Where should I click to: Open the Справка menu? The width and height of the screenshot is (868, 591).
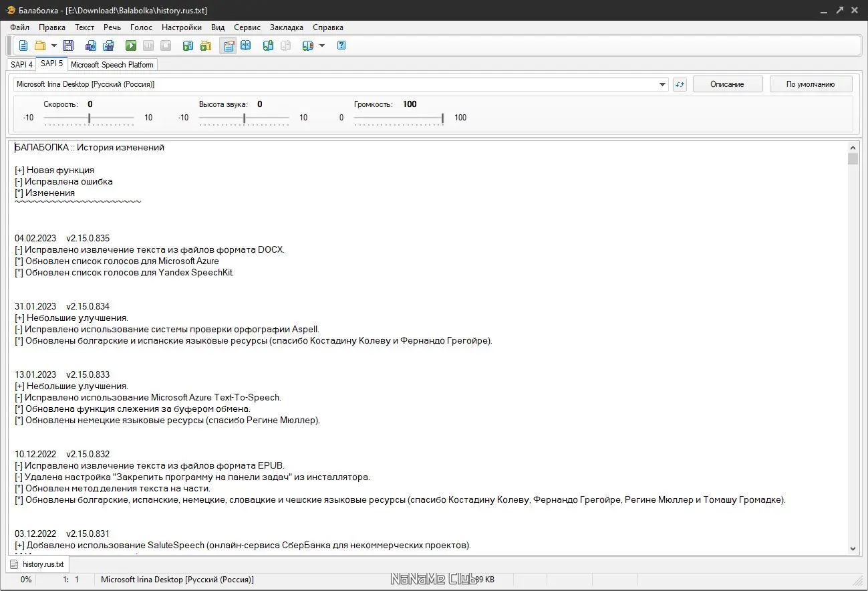coord(328,27)
